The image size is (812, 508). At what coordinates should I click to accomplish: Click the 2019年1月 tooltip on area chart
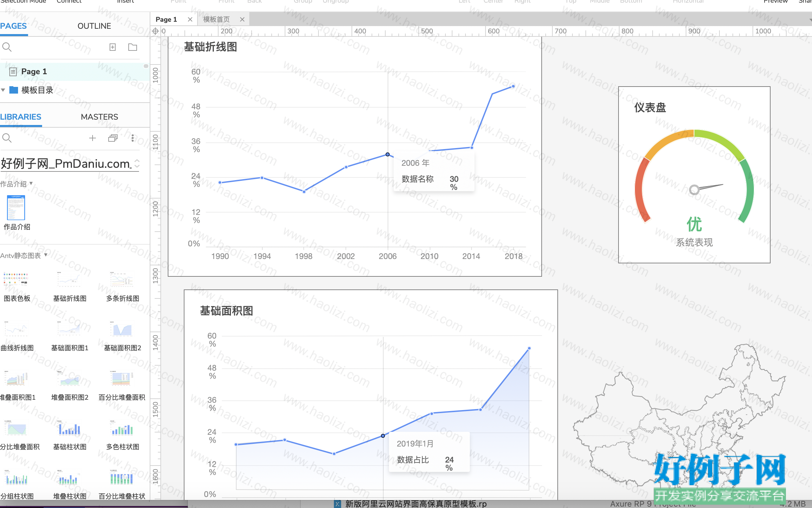429,452
